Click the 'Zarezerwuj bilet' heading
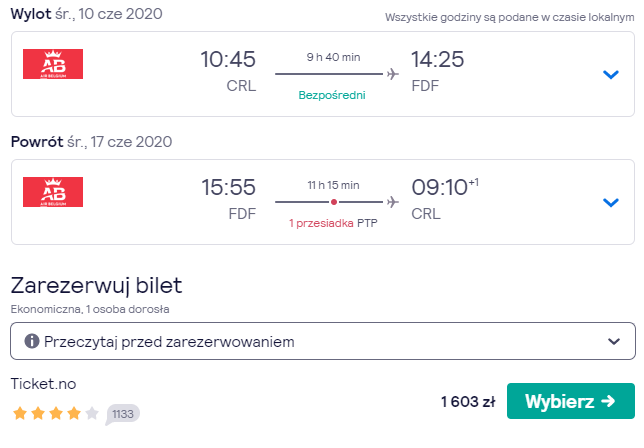 (97, 285)
